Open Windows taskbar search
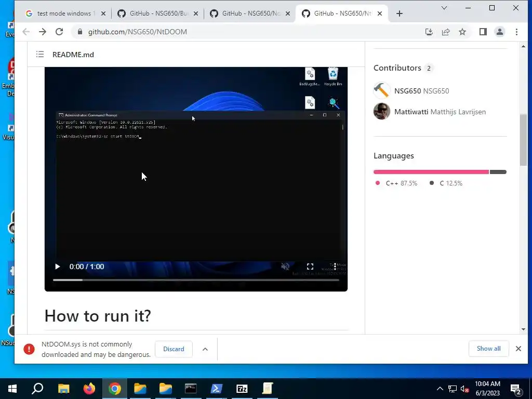This screenshot has height=399, width=532. coord(37,389)
